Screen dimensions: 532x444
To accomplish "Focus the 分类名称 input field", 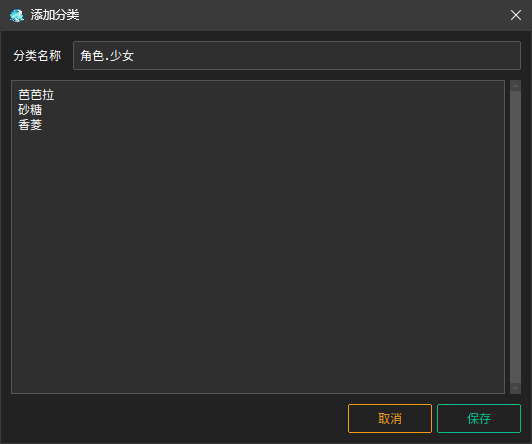I will pos(297,56).
